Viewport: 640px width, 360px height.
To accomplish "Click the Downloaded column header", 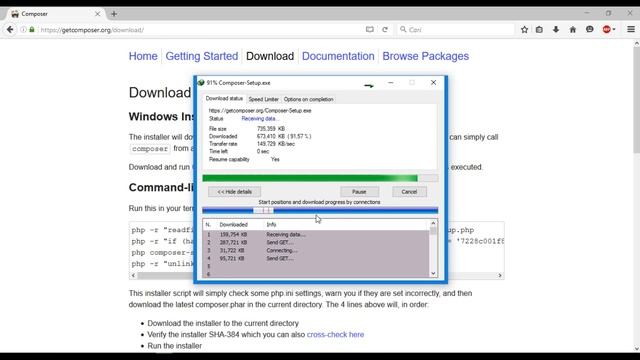I will [233, 224].
